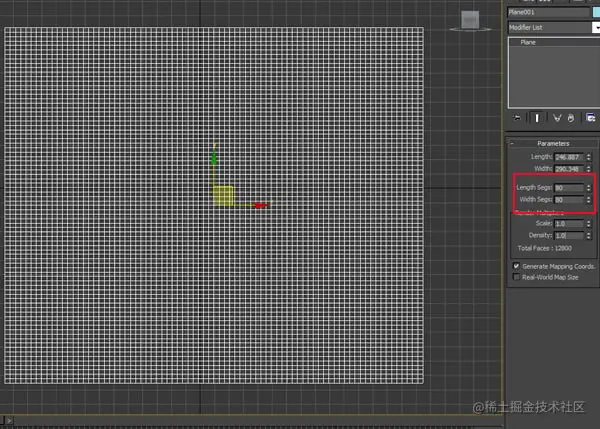The image size is (600, 429).
Task: Click Remove Modifier trash icon
Action: point(571,118)
